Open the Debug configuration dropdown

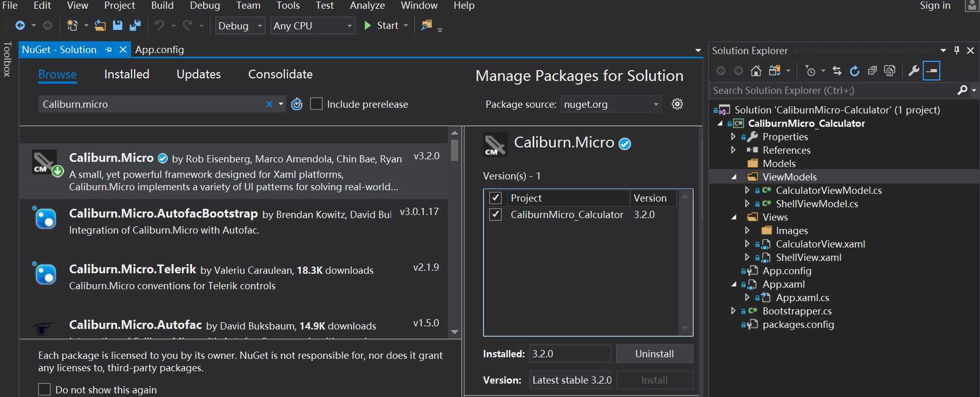pyautogui.click(x=240, y=26)
